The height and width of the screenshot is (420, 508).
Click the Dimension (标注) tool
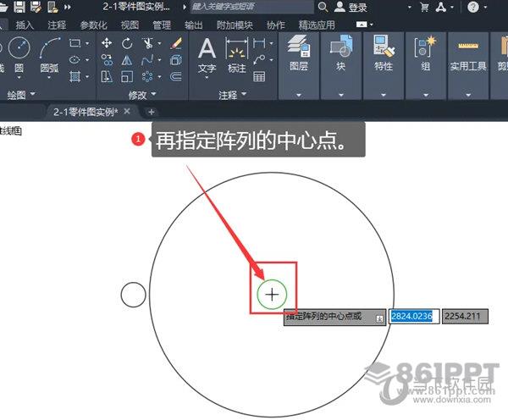point(236,54)
